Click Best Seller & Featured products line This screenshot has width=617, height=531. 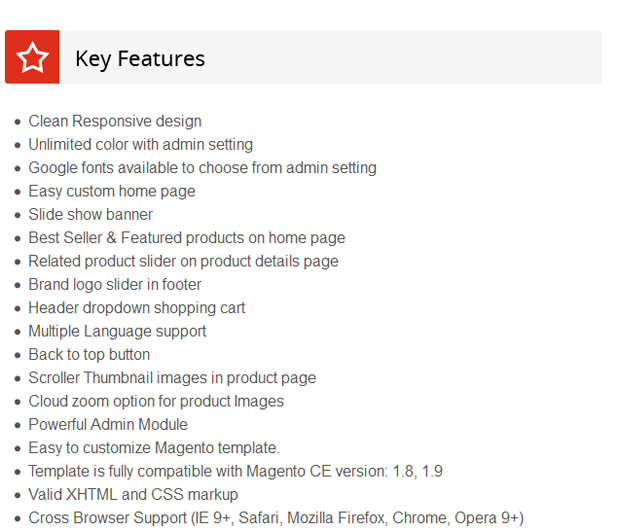187,238
